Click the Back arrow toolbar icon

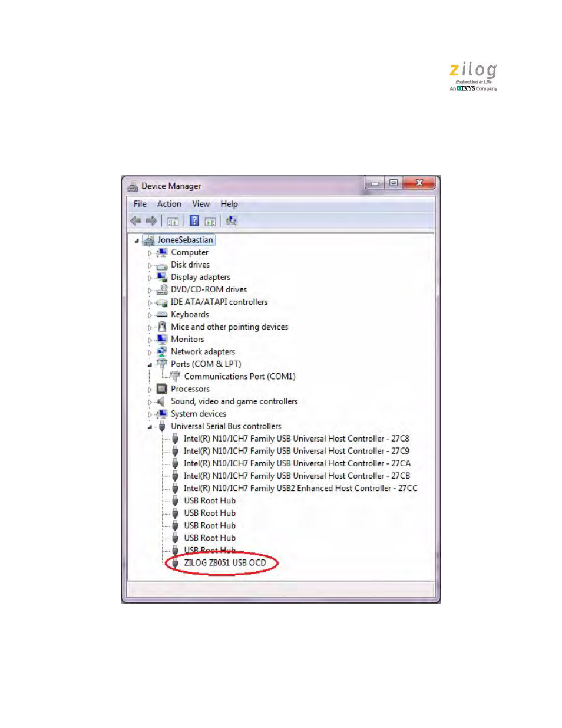136,221
